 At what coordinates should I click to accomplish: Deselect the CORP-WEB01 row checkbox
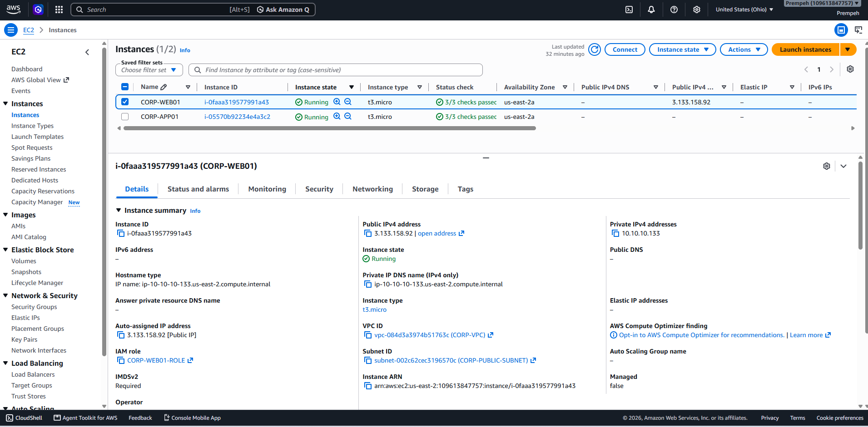coord(125,102)
